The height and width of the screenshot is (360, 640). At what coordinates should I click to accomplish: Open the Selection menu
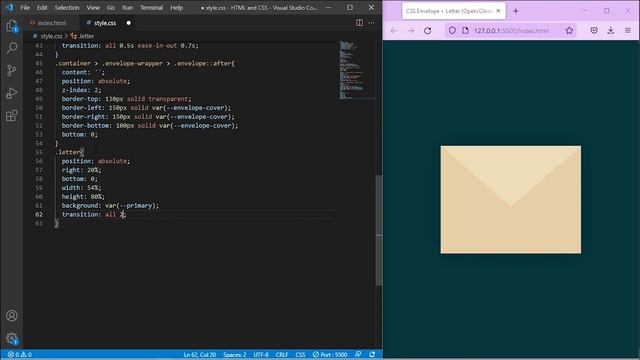tap(67, 7)
